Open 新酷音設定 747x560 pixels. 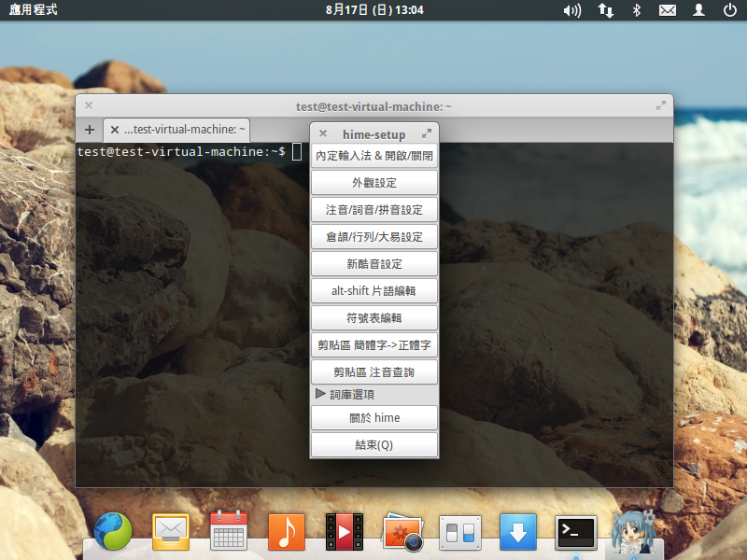[374, 264]
